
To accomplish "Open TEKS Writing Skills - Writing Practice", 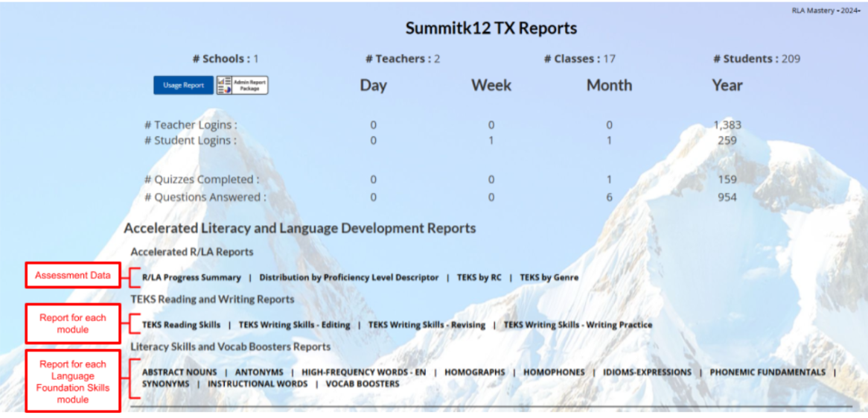I will coord(578,325).
